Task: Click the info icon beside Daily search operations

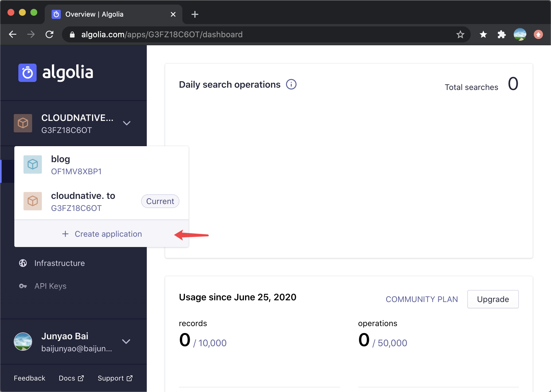Action: coord(291,84)
